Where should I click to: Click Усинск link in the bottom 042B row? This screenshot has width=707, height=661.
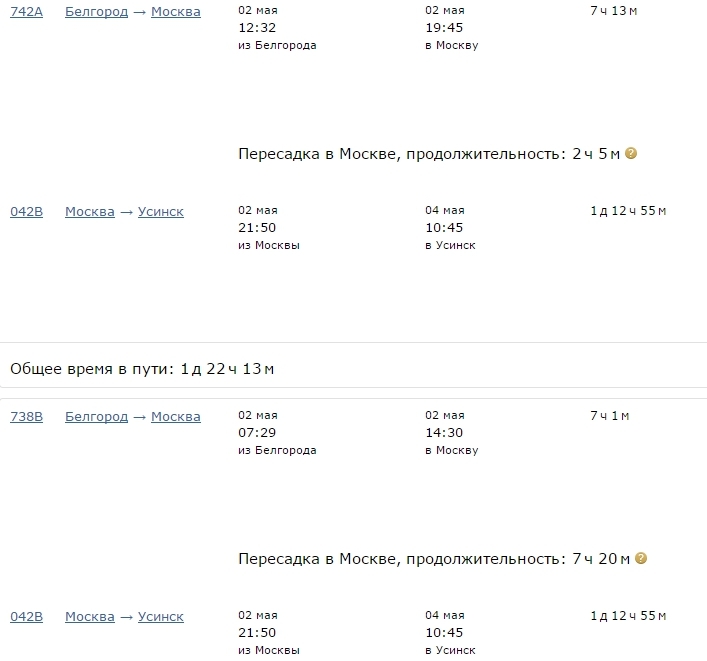[x=161, y=616]
